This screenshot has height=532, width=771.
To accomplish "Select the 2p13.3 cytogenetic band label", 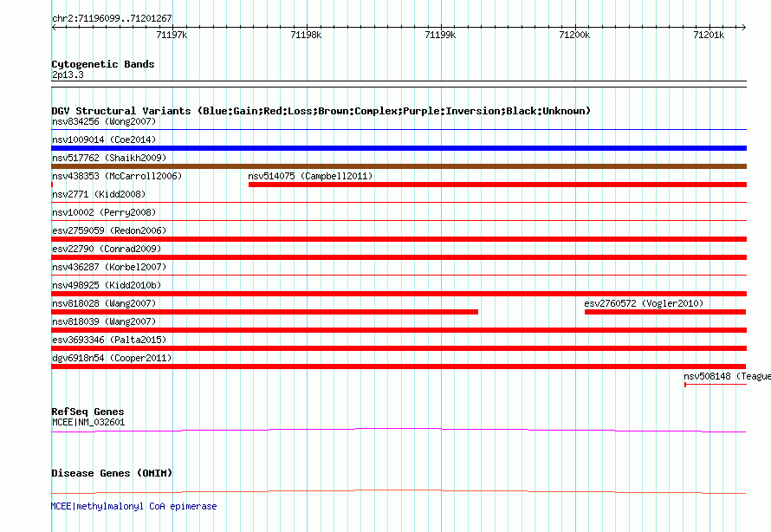I will tap(68, 75).
